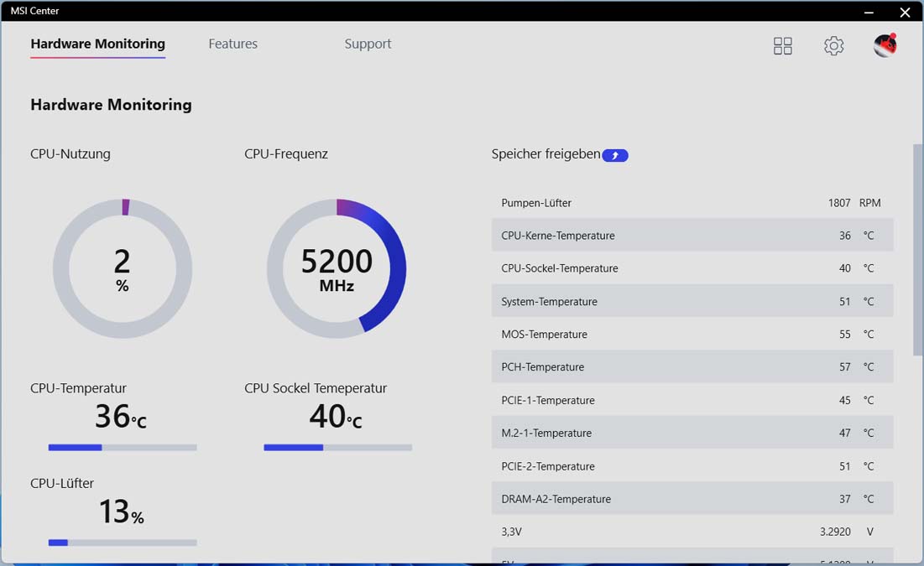Select the MOS-Temperature row
Image resolution: width=924 pixels, height=566 pixels.
click(x=692, y=334)
